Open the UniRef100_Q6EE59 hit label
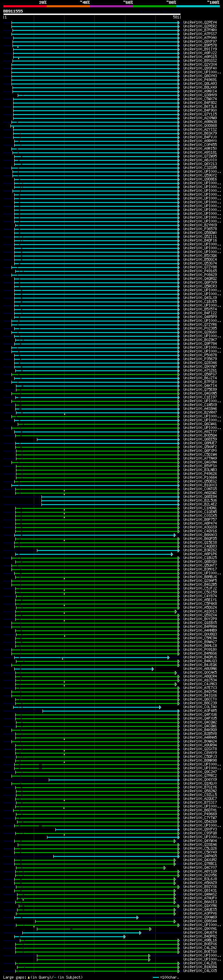The image size is (223, 980). click(x=200, y=439)
